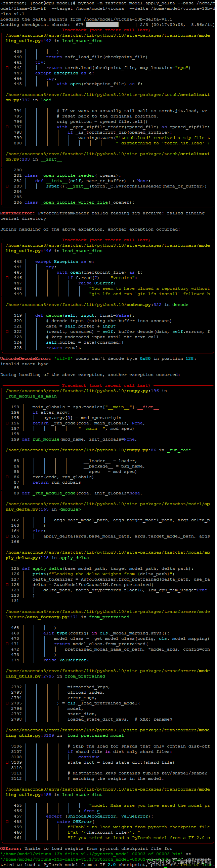Click line 86 'exec(code, run_globals)'
The height and width of the screenshot is (868, 217).
[63, 478]
